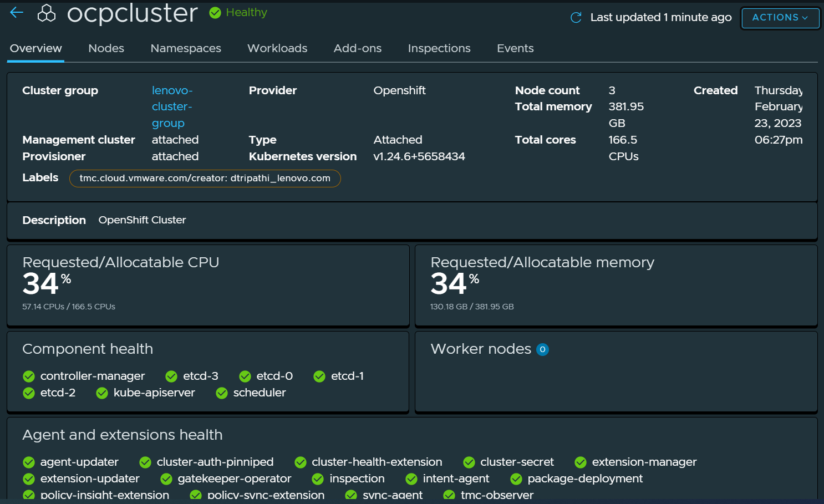
Task: Click the kube-apiserver component name
Action: (x=154, y=393)
